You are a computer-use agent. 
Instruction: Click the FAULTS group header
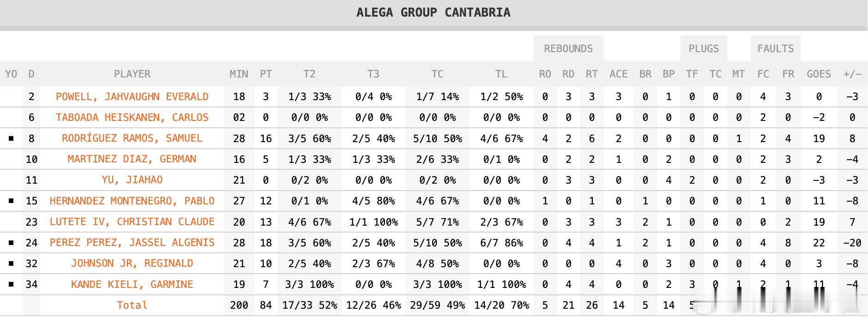coord(776,49)
